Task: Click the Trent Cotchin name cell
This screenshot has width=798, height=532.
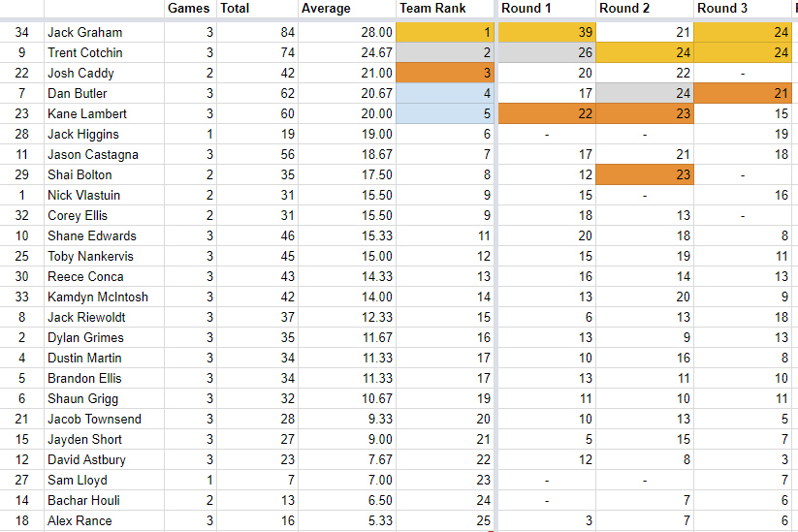Action: tap(104, 53)
